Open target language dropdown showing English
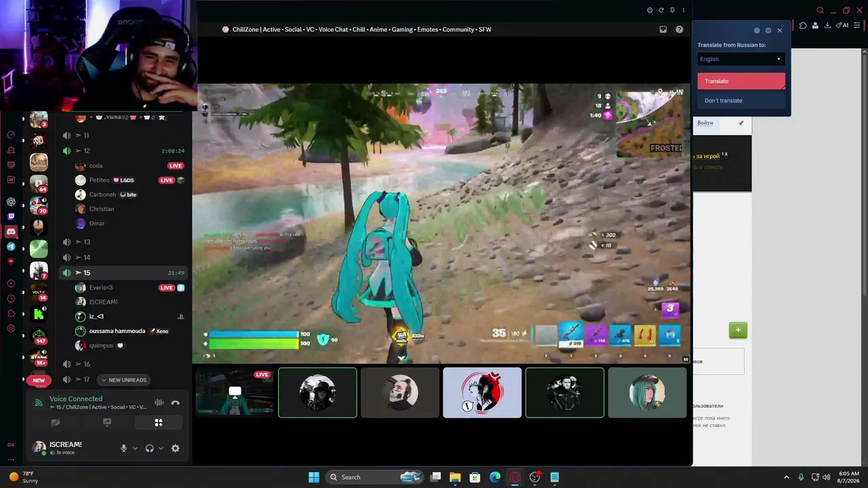Viewport: 868px width, 488px height. click(741, 59)
